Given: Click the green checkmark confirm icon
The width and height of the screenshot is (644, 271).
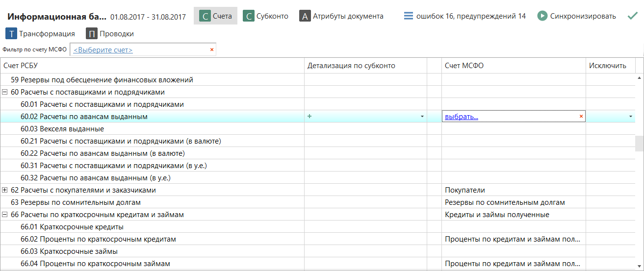Looking at the screenshot, I should pyautogui.click(x=632, y=16).
